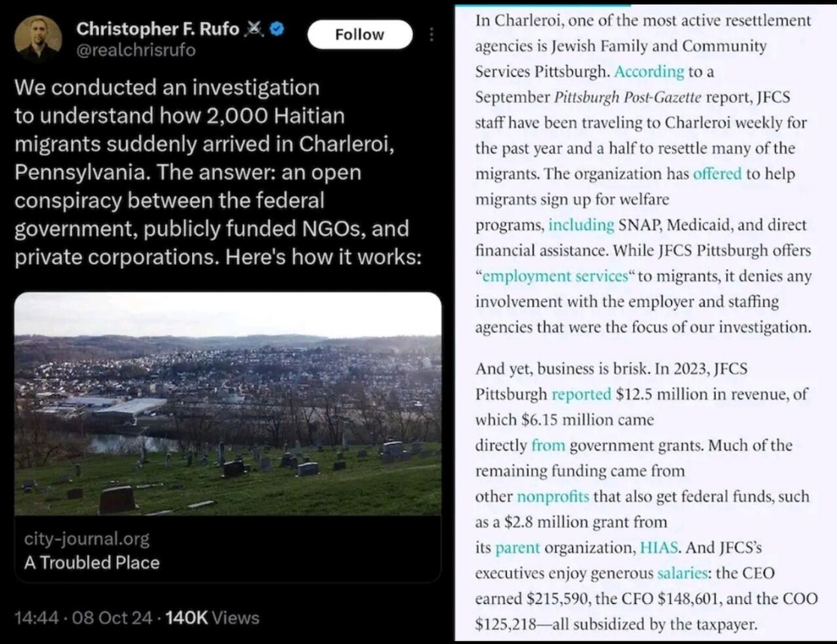837x644 pixels.
Task: Click the 'salaries' link
Action: pyautogui.click(x=685, y=572)
